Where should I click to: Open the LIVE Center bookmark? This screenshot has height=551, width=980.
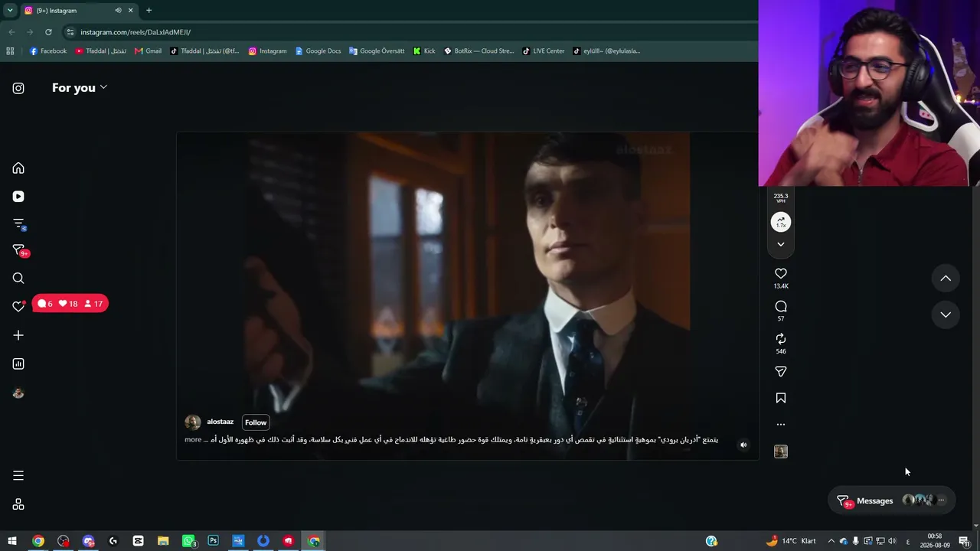click(x=544, y=51)
